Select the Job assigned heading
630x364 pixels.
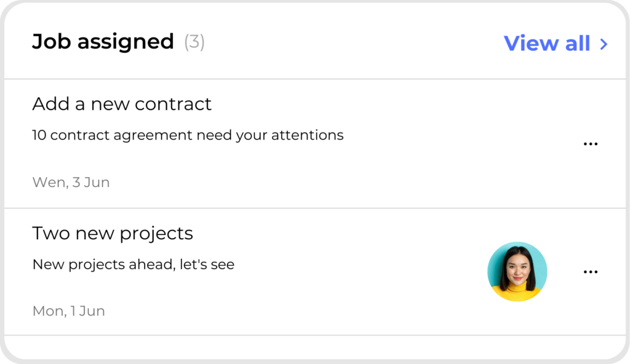click(x=103, y=42)
